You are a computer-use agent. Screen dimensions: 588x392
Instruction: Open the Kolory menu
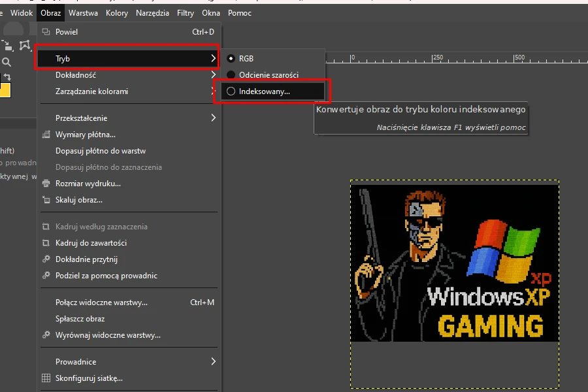click(x=117, y=13)
